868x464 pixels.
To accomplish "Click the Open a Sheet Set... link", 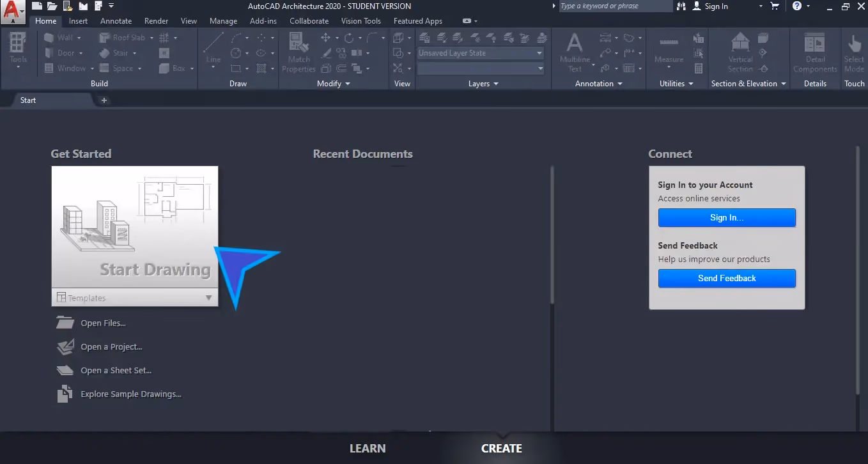I will [116, 371].
